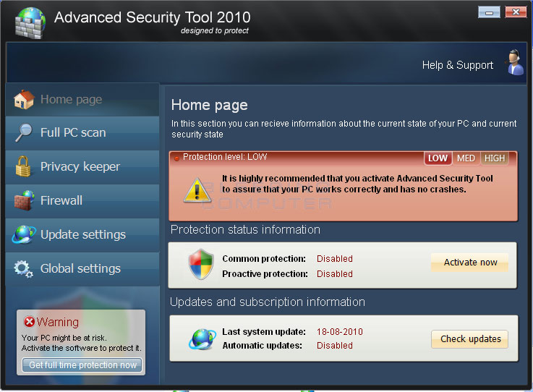
Task: Set protection level to MED
Action: tap(466, 158)
